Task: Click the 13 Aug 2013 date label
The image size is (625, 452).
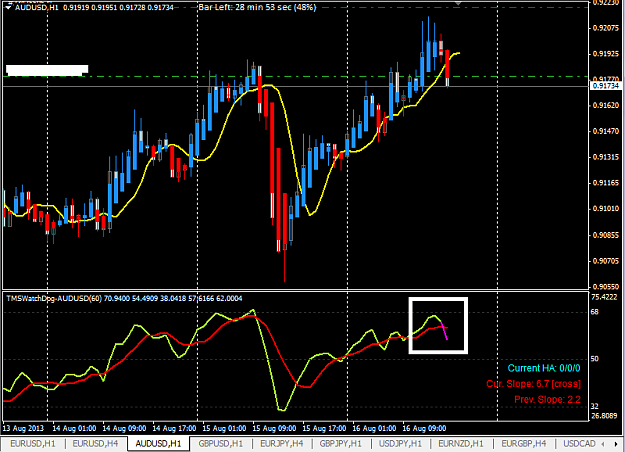Action: [x=24, y=428]
